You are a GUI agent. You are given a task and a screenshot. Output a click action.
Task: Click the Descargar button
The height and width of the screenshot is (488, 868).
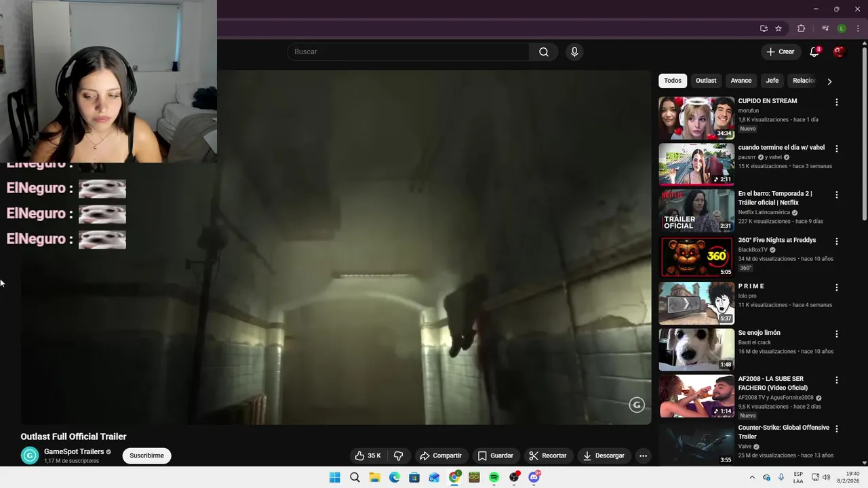[x=604, y=455]
